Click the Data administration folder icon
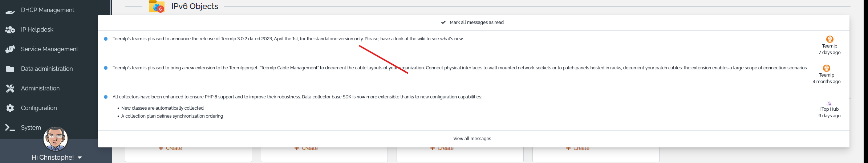This screenshot has height=163, width=868. click(x=10, y=69)
